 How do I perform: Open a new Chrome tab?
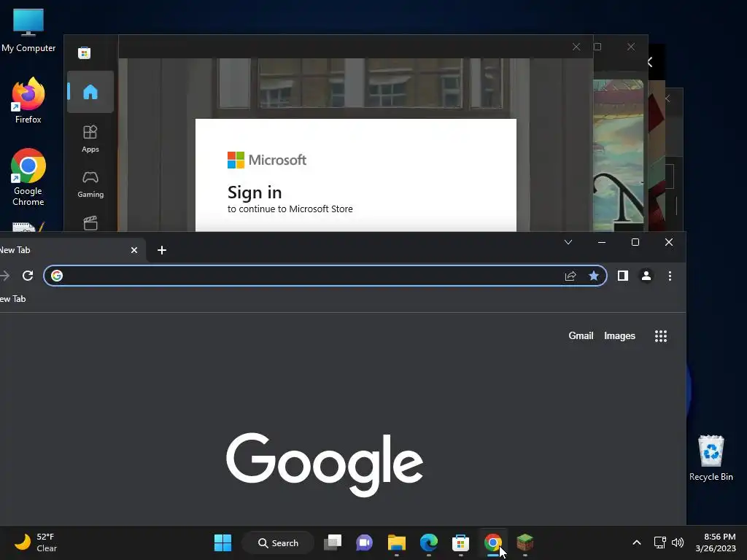pos(161,250)
